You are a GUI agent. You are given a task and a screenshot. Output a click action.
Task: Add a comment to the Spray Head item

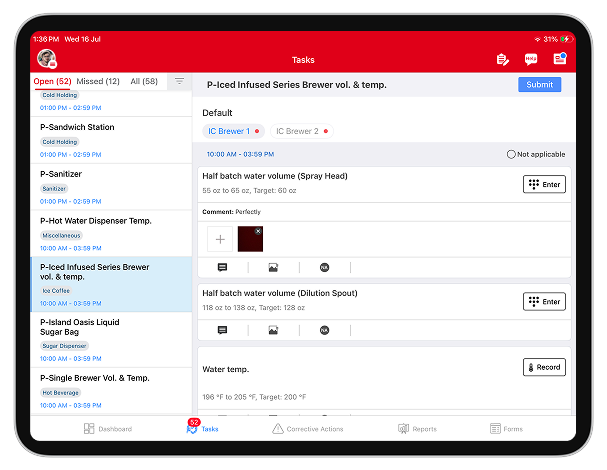click(222, 267)
